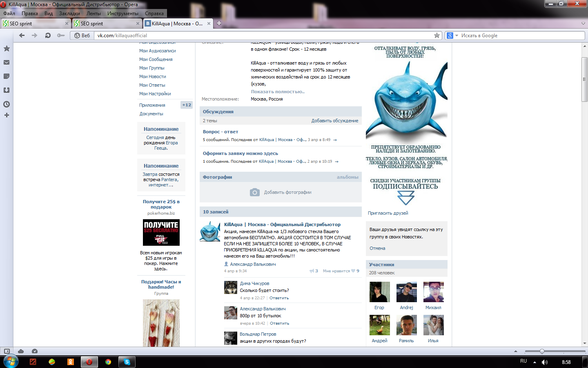Open the tab list dropdown arrow
The image size is (588, 368).
pyautogui.click(x=583, y=23)
